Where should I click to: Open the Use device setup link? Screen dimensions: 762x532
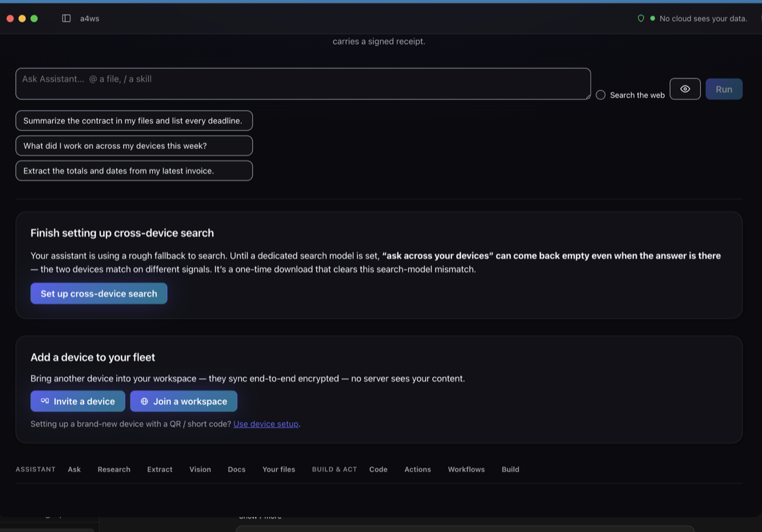pyautogui.click(x=266, y=424)
